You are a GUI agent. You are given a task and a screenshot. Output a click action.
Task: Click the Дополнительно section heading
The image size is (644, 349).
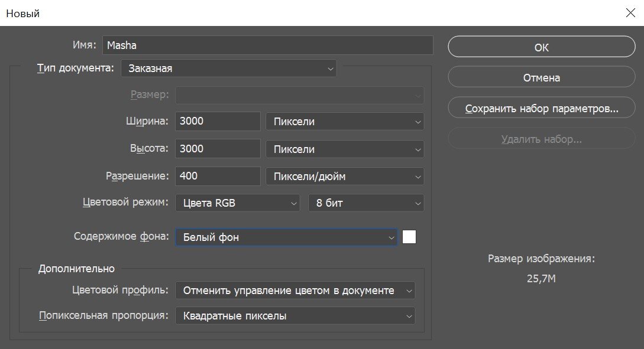click(76, 269)
